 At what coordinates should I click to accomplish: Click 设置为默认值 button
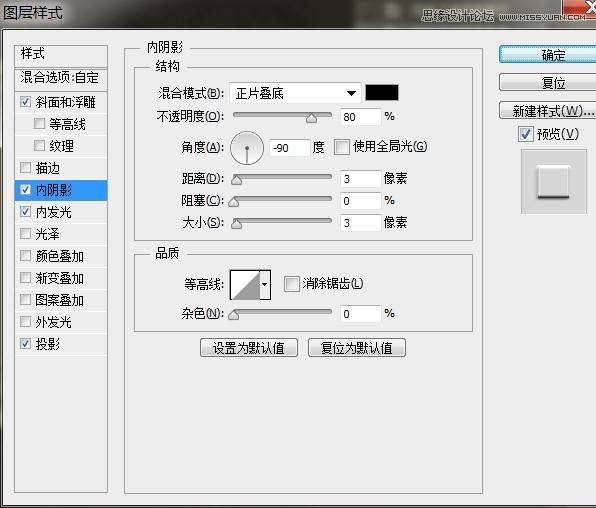pyautogui.click(x=249, y=348)
